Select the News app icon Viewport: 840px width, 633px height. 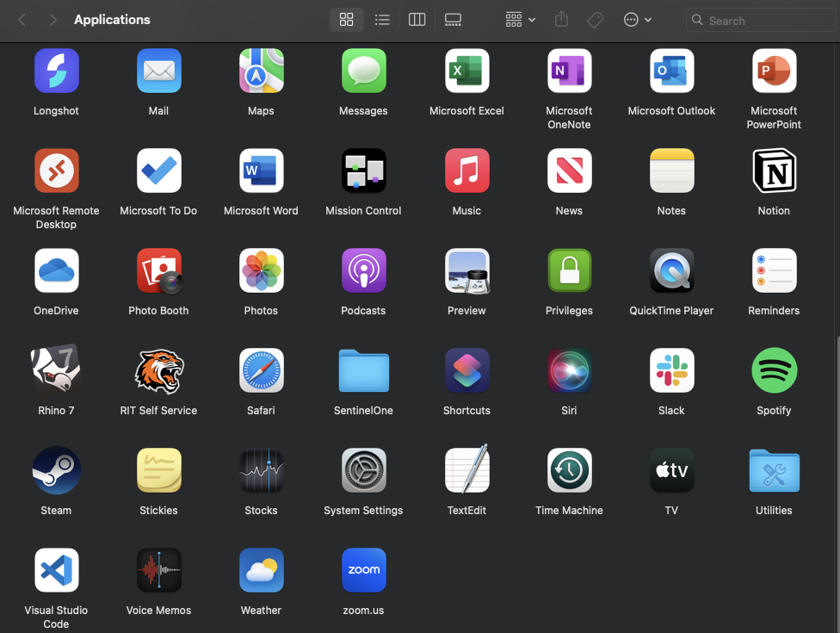tap(569, 171)
